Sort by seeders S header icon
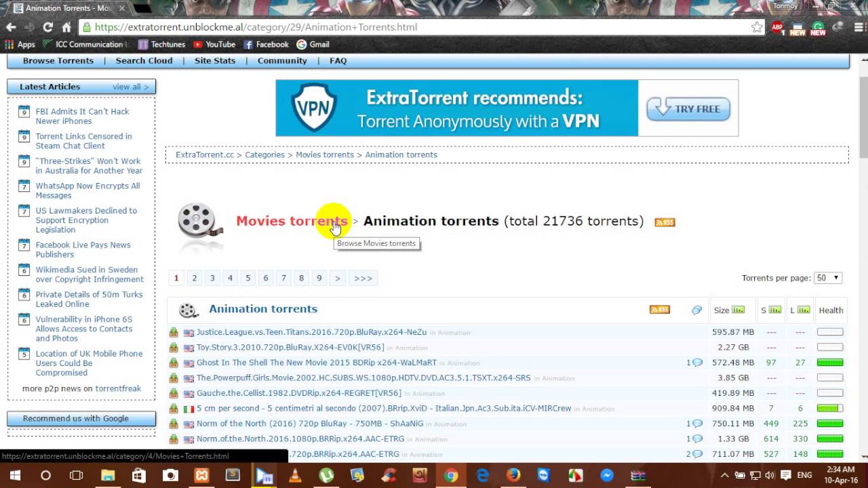868x488 pixels. 775,310
